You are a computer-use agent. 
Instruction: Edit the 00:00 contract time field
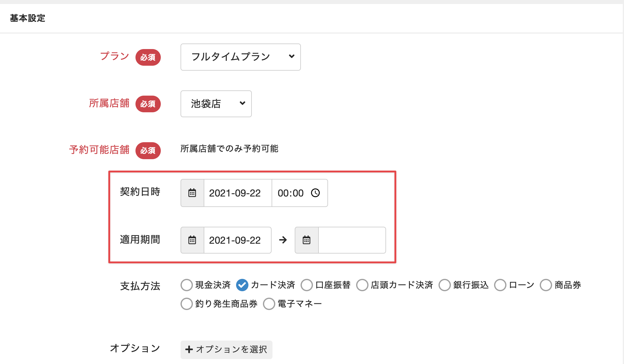(290, 193)
